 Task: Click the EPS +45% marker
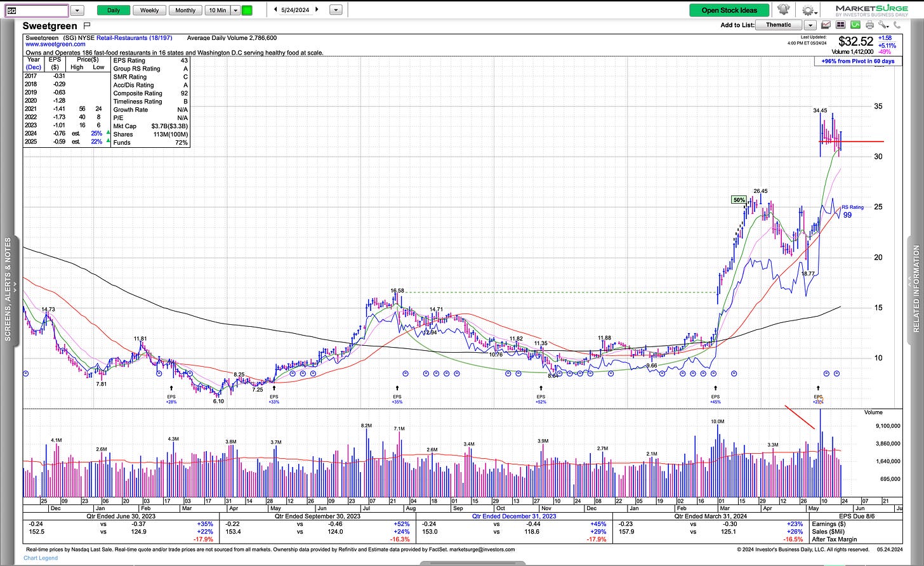716,398
